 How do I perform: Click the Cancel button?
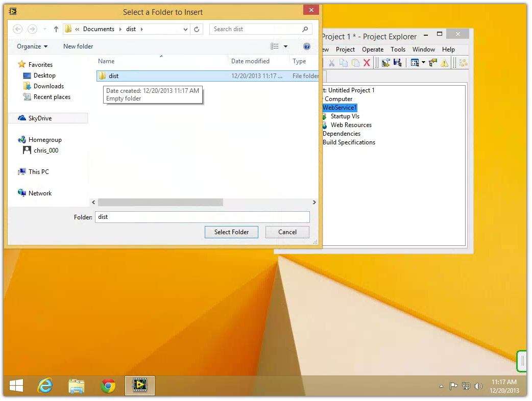[287, 232]
